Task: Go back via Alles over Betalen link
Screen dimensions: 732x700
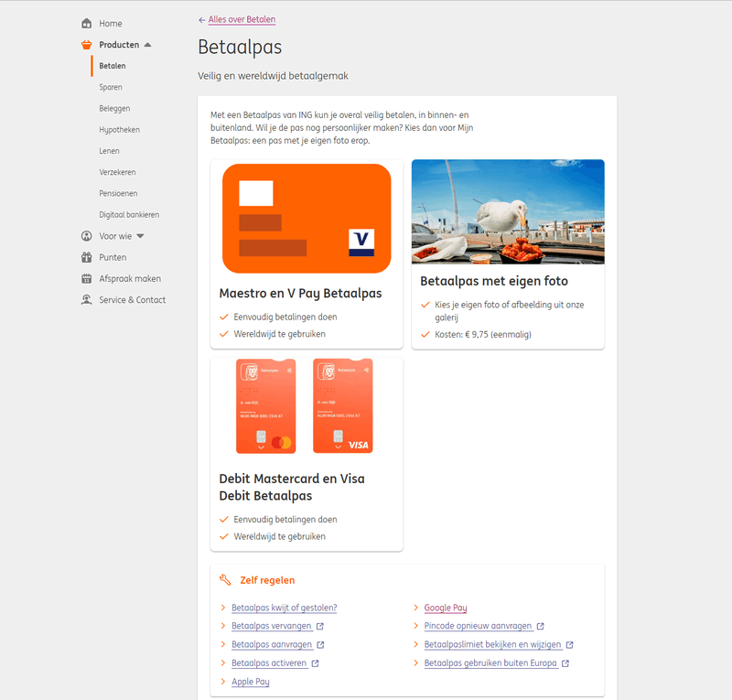Action: coord(242,19)
